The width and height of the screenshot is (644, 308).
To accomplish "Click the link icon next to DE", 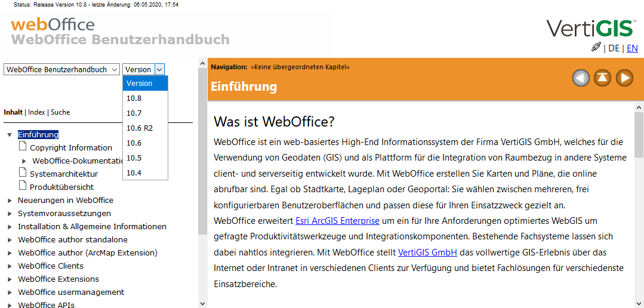I will [596, 47].
